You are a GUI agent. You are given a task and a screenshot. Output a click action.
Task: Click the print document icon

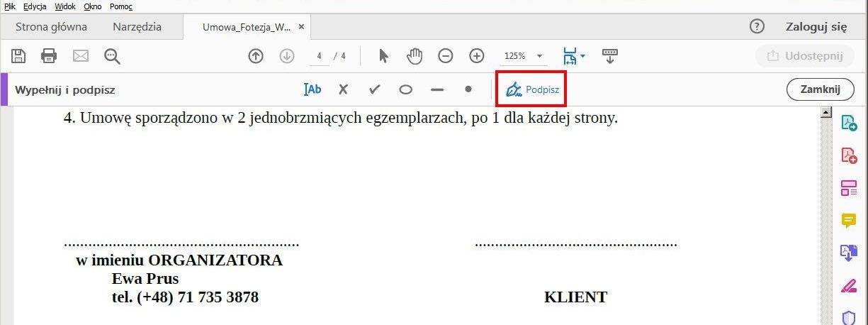[x=49, y=56]
